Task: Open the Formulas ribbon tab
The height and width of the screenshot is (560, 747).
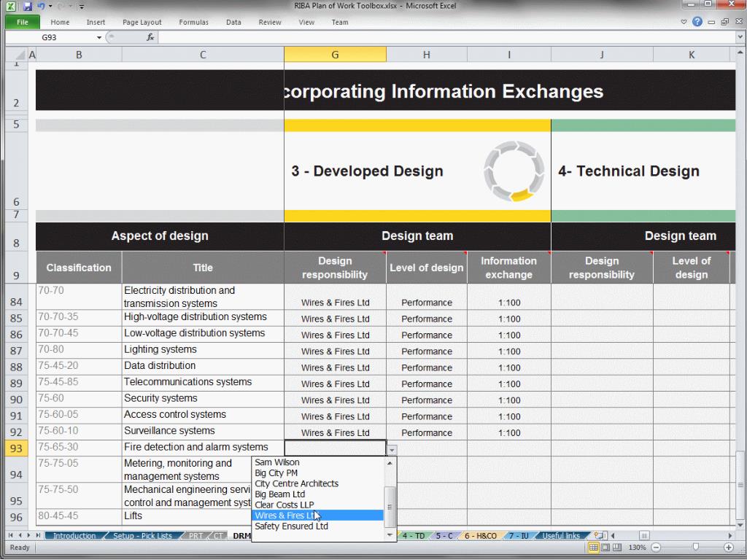Action: (x=193, y=22)
